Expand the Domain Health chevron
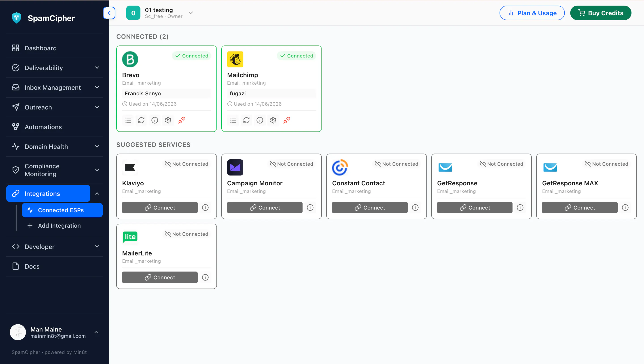Screen dimensions: 644x364 (x=97, y=146)
